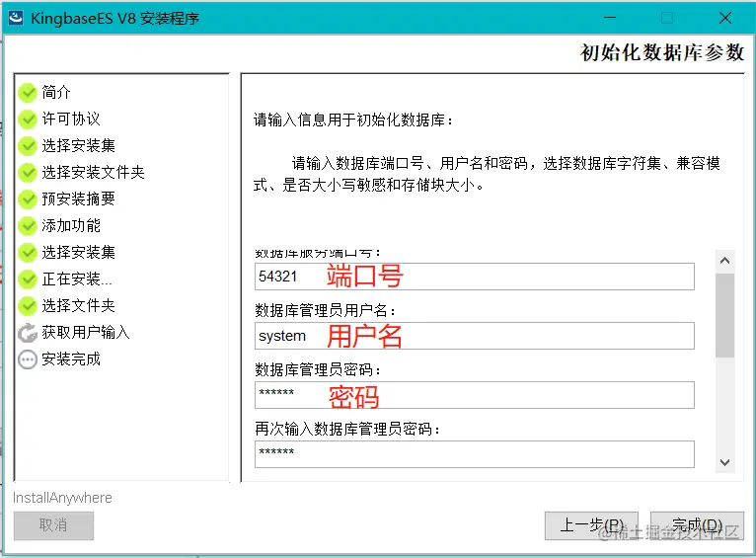This screenshot has height=558, width=756.
Task: Go back with the 上一步(P) button
Action: [591, 525]
